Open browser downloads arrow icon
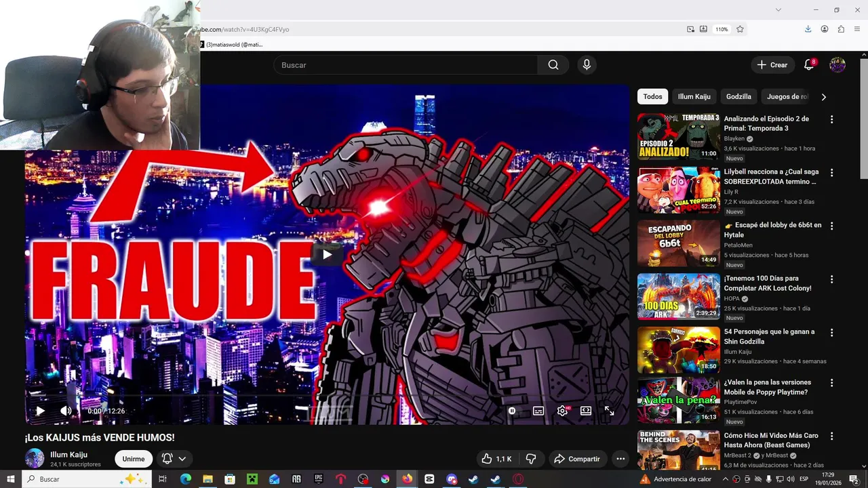This screenshot has width=868, height=488. coord(808,29)
